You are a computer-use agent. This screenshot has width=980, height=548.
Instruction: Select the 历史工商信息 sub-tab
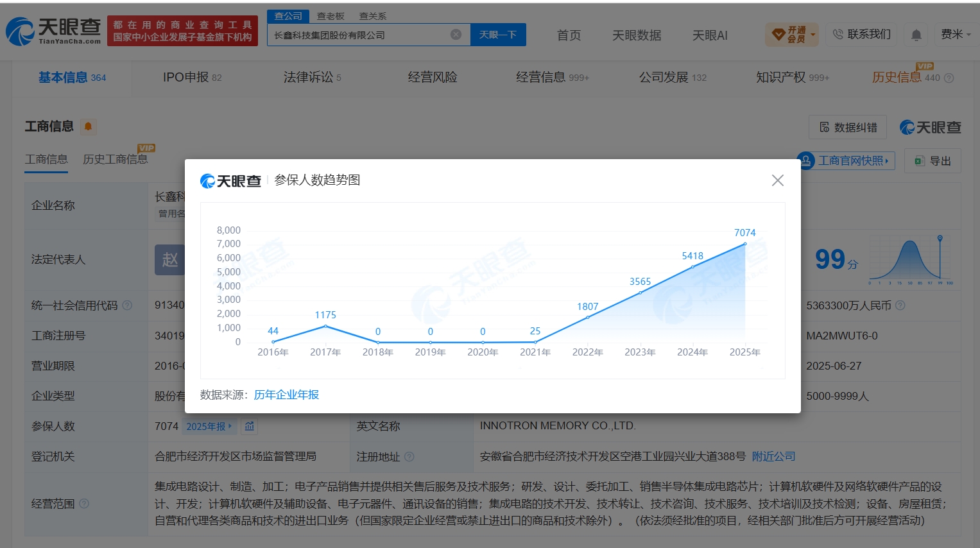click(116, 159)
